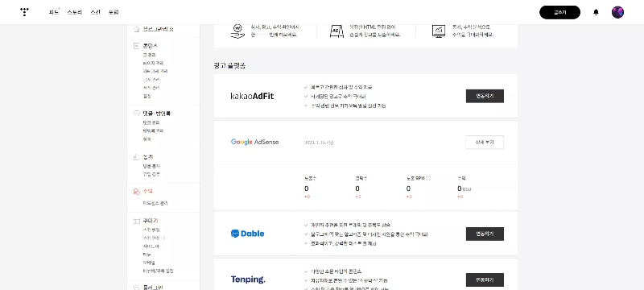The image size is (644, 290).
Task: Open 모바일 in the sidebar
Action: tap(149, 263)
